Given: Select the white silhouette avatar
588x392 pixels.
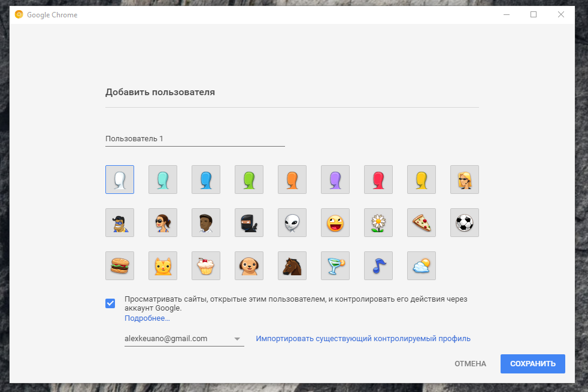Looking at the screenshot, I should [120, 180].
